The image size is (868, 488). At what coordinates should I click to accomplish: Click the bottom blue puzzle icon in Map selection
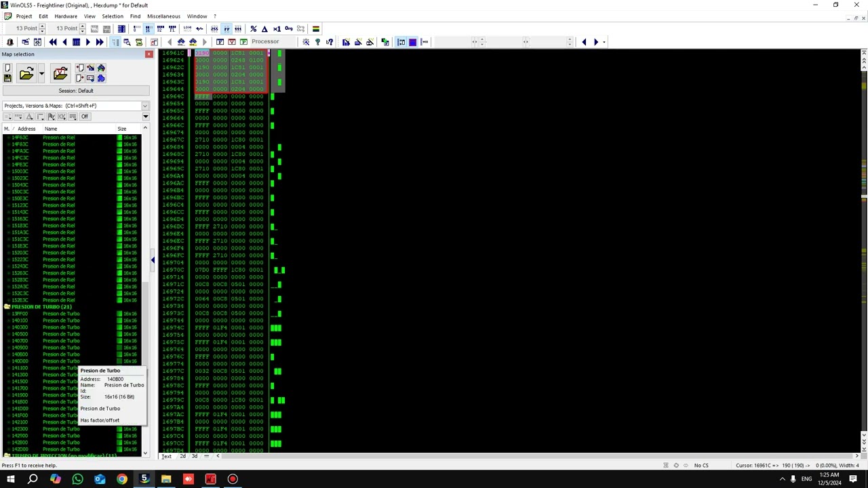(101, 79)
